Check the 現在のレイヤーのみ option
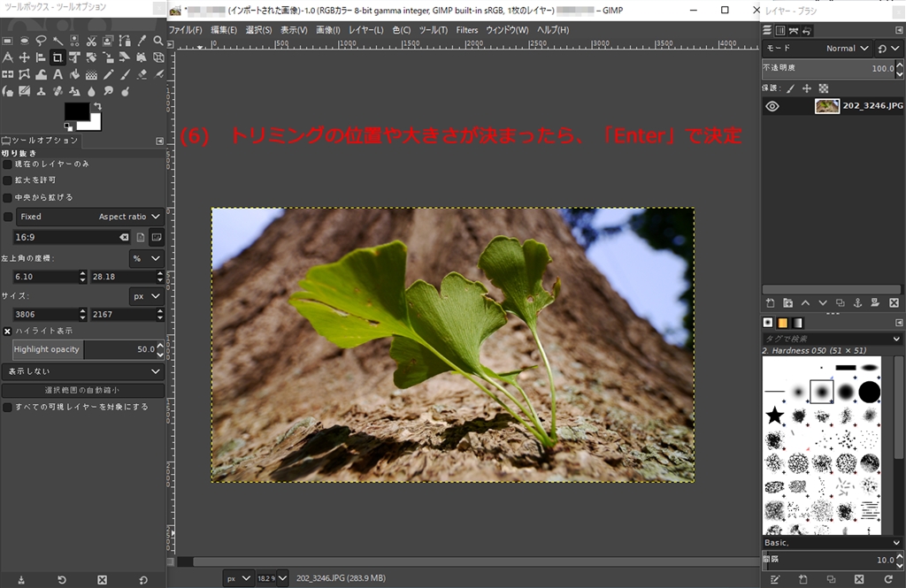This screenshot has width=906, height=588. pos(8,164)
